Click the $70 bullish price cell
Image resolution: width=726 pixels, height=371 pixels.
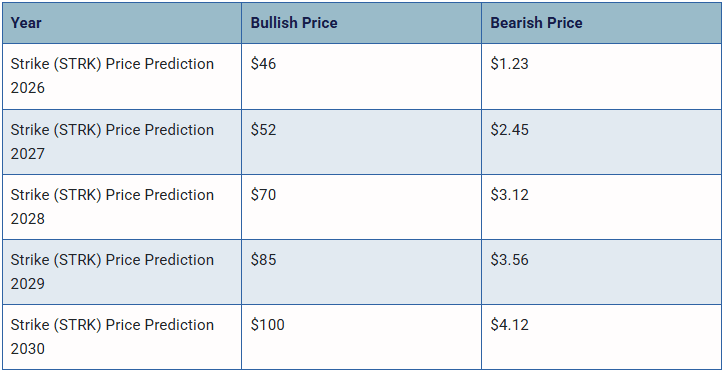[x=361, y=207]
